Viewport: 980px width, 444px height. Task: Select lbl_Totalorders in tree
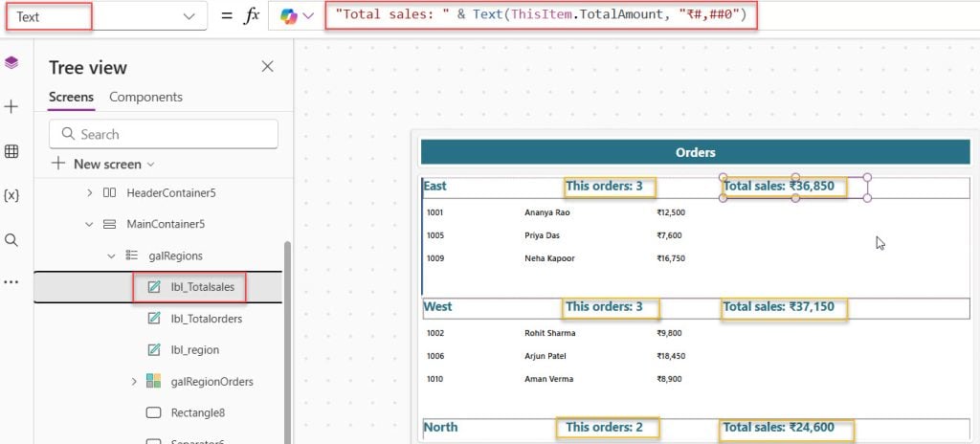point(207,319)
